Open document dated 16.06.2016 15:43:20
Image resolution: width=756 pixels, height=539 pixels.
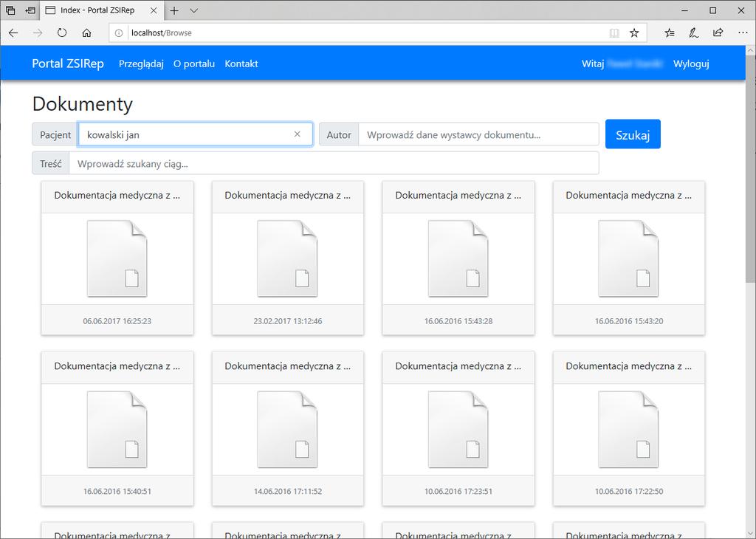pyautogui.click(x=628, y=258)
